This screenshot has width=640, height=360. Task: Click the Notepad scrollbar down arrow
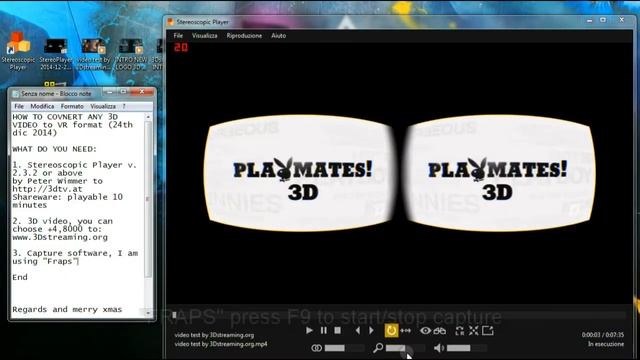(x=148, y=313)
